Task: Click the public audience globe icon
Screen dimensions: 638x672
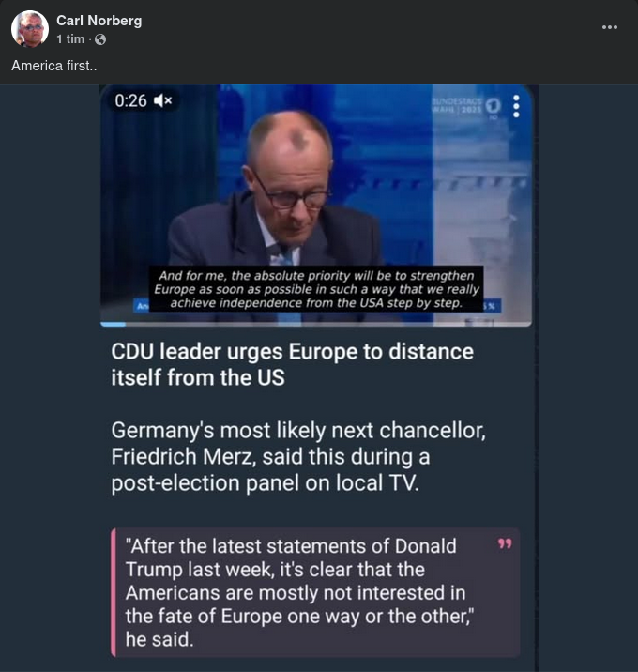Action: point(100,39)
